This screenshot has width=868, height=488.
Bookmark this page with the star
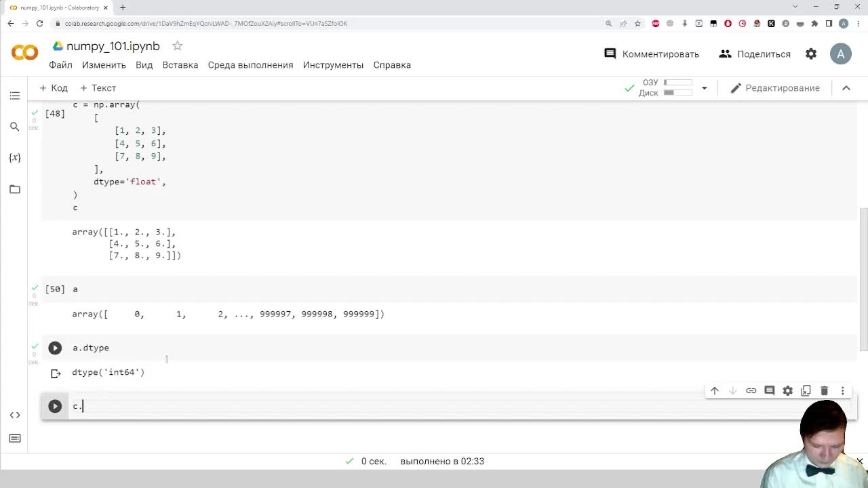[637, 23]
